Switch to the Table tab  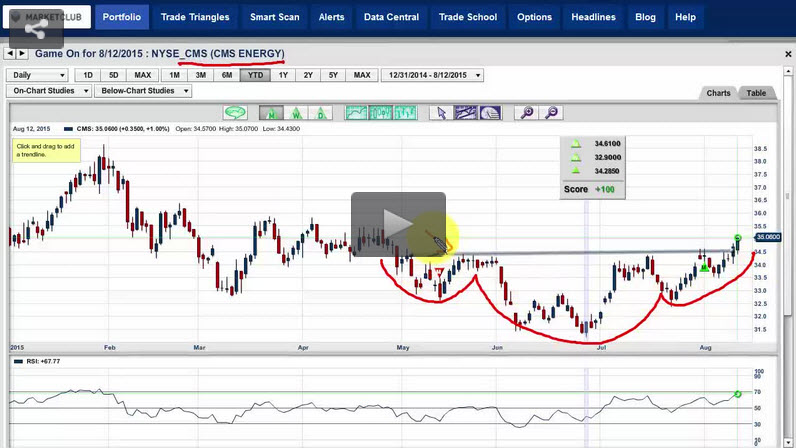[756, 93]
